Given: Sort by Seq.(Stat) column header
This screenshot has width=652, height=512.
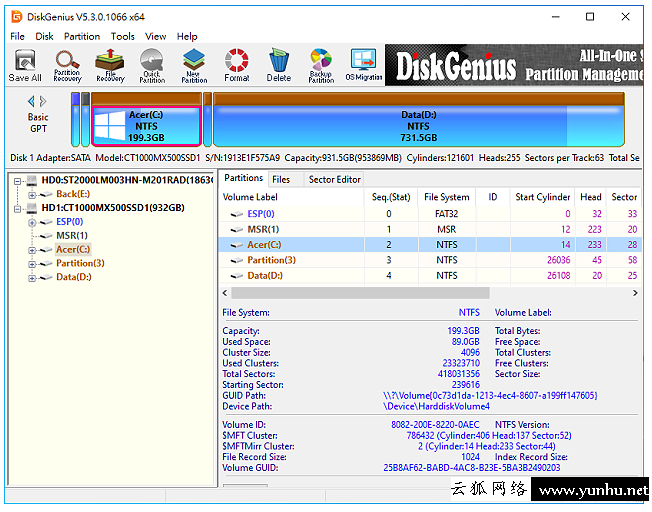Looking at the screenshot, I should click(391, 197).
